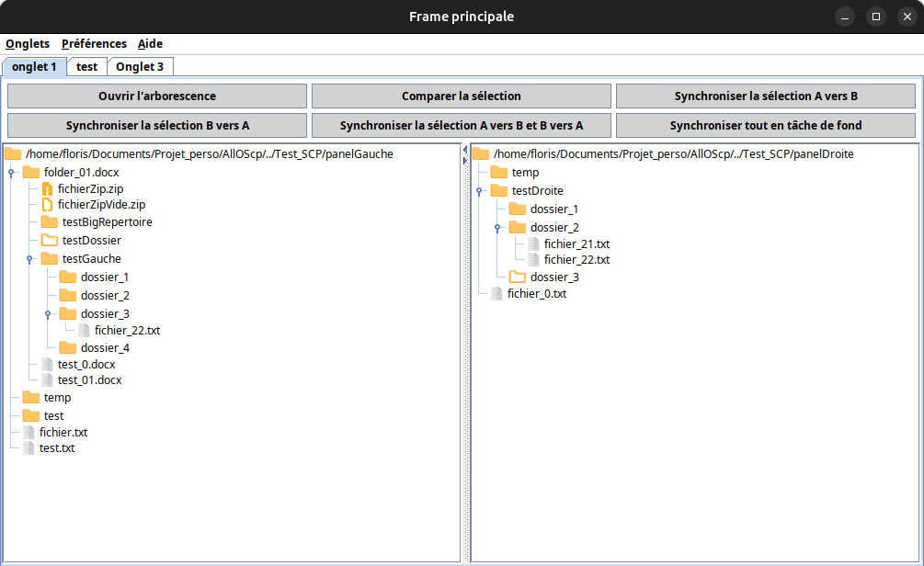Collapse the folder_01.docx tree node
Viewport: 924px width, 566px height.
[11, 173]
